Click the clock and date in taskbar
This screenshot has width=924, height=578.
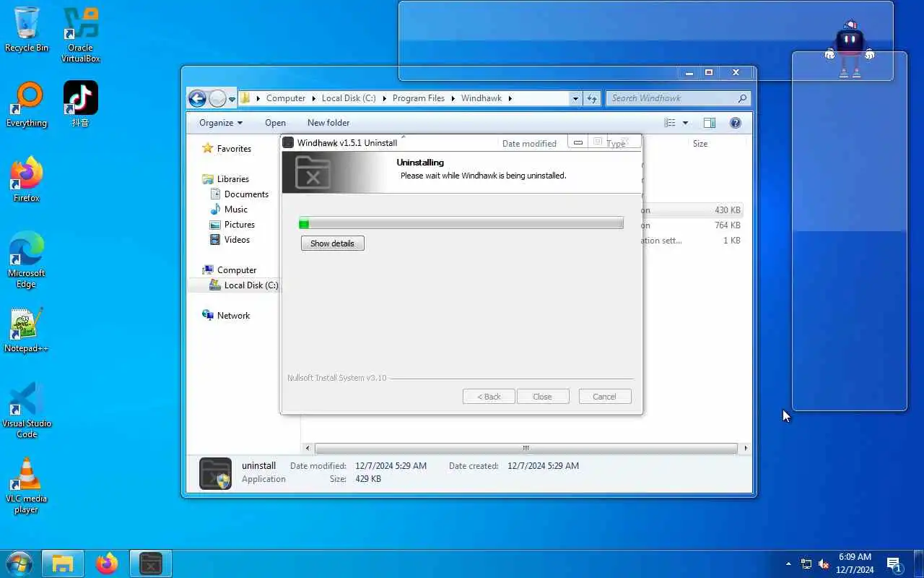(x=855, y=564)
